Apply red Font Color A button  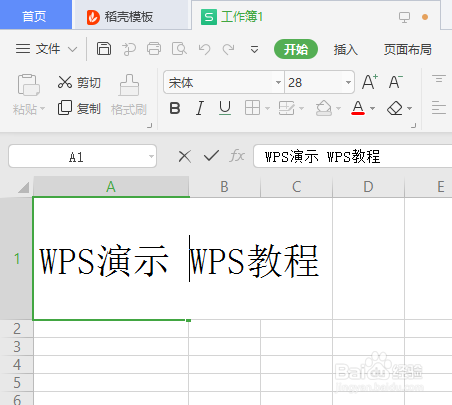[x=358, y=108]
